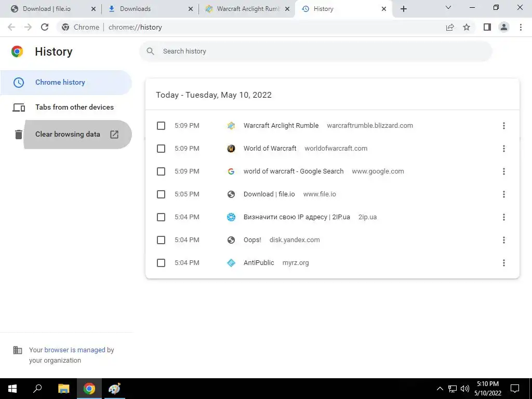The width and height of the screenshot is (532, 399).
Task: Click the globe favicon of the Oops! entry
Action: point(231,240)
